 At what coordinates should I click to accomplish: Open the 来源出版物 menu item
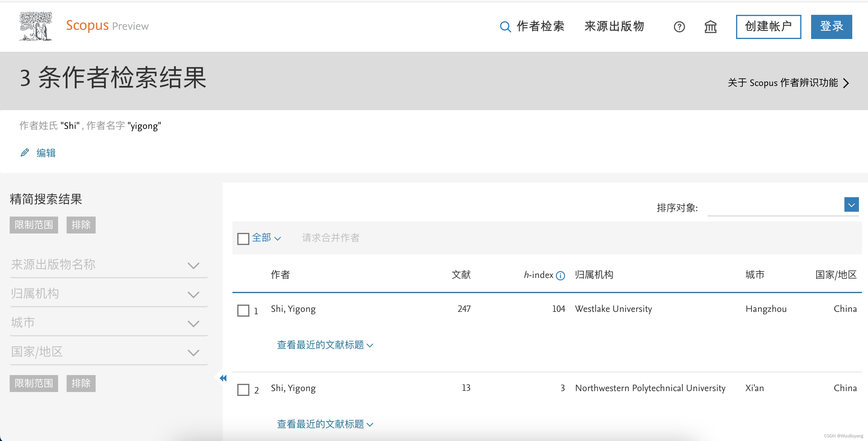coord(614,26)
